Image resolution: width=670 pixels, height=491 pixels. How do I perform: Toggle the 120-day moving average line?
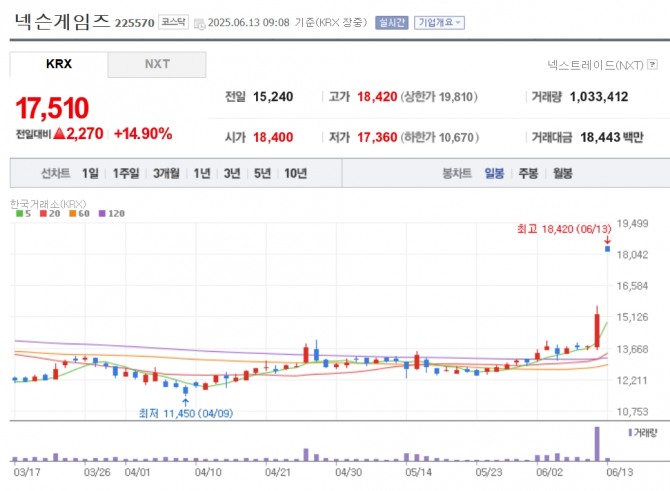(110, 213)
